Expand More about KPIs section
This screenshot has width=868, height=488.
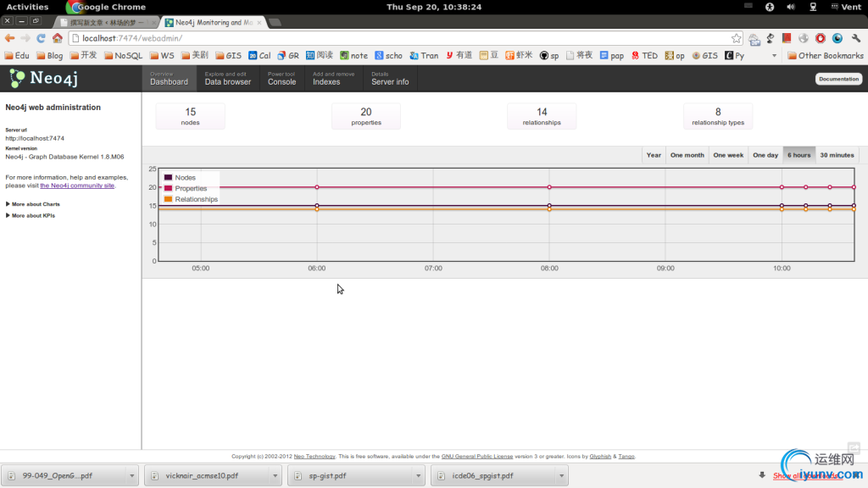point(31,216)
